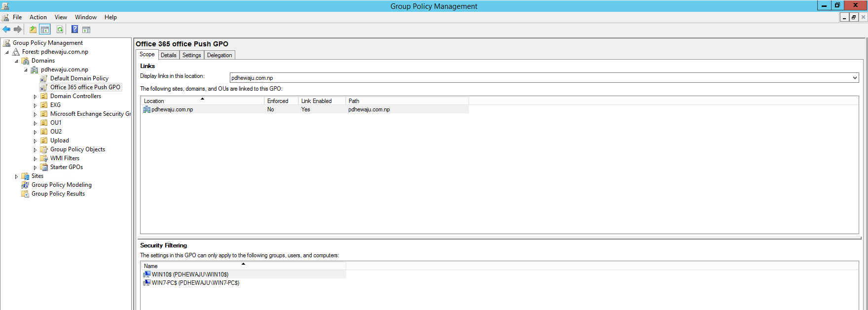The height and width of the screenshot is (310, 868).
Task: Select the OU2 tree item label
Action: tap(56, 132)
